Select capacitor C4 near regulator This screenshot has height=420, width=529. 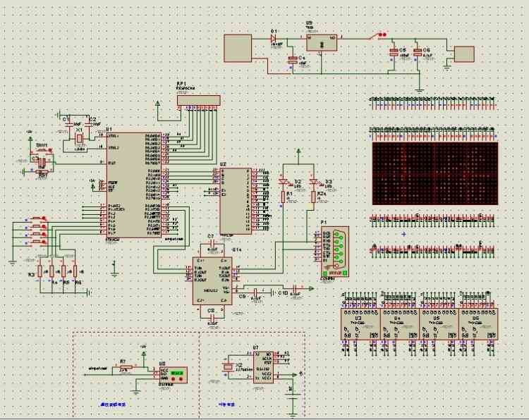point(292,61)
